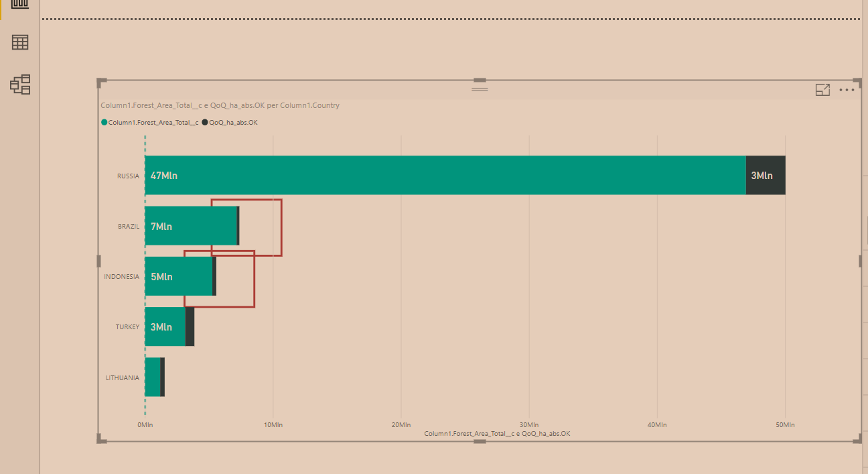868x474 pixels.
Task: Click the LITHUANIA axis label
Action: point(123,378)
